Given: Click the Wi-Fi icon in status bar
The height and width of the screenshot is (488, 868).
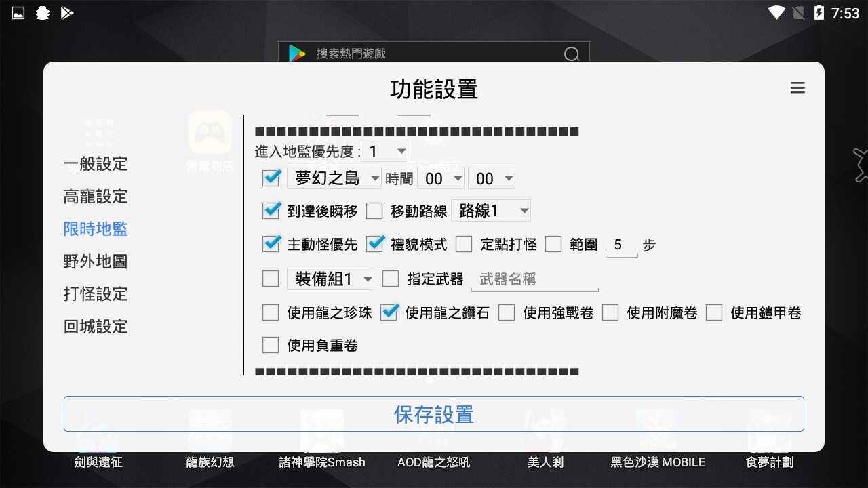Looking at the screenshot, I should (777, 12).
